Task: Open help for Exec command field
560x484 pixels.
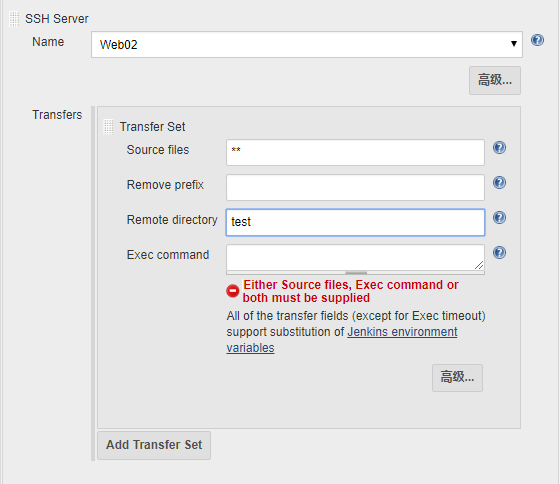Action: (x=499, y=253)
